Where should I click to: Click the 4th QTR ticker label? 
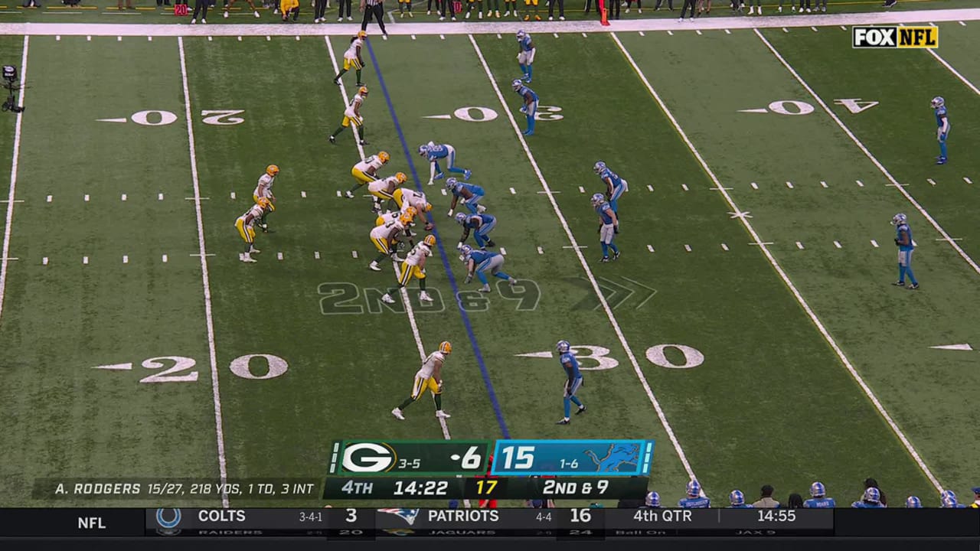point(662,516)
